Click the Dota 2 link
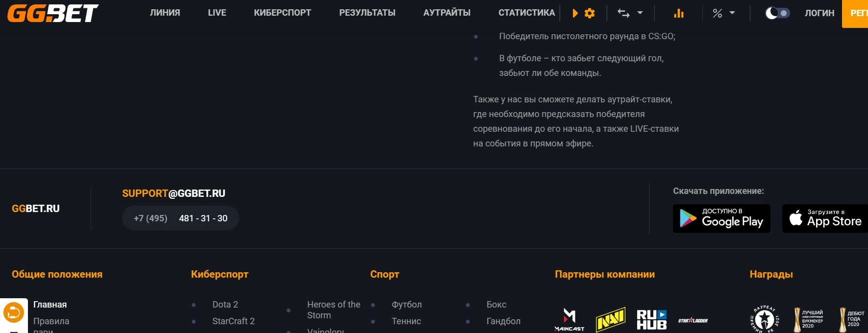This screenshot has width=868, height=333. point(225,305)
